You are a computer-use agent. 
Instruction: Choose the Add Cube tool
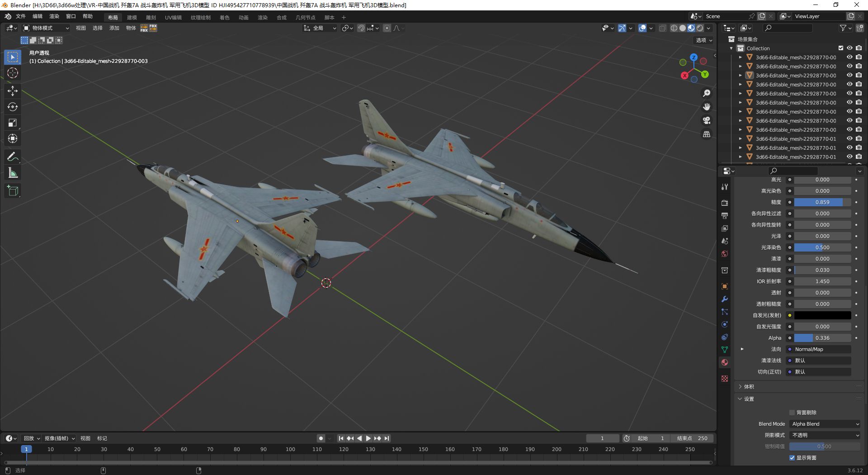(x=13, y=191)
